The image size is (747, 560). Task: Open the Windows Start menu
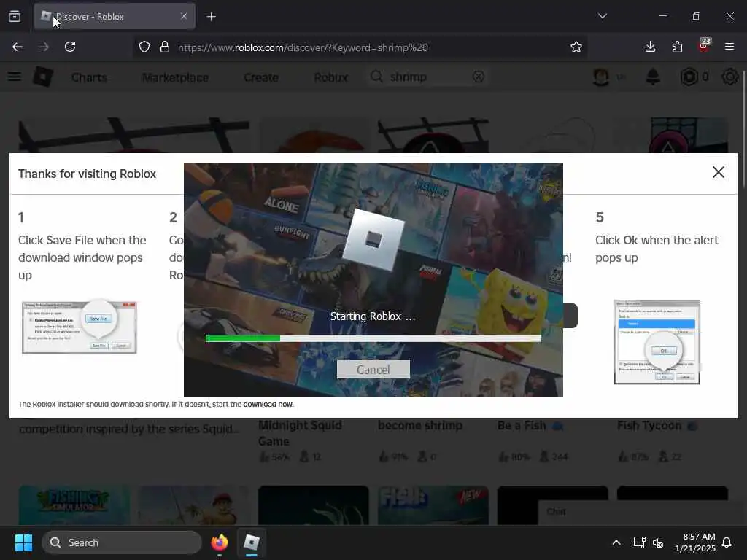[x=23, y=542]
